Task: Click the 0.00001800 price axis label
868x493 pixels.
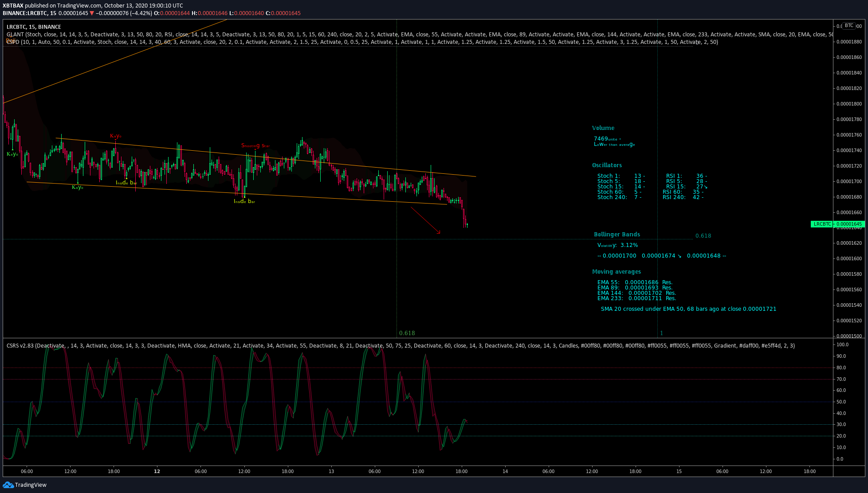Action: [x=849, y=104]
